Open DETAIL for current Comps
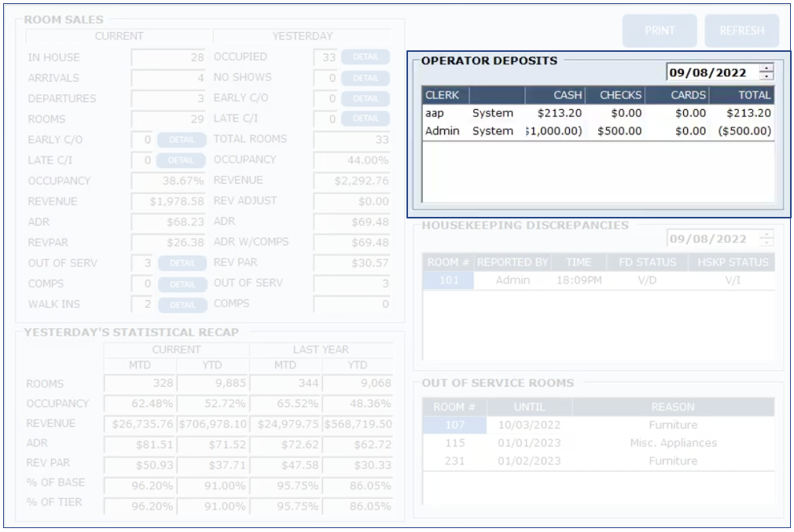The image size is (794, 532). (182, 284)
